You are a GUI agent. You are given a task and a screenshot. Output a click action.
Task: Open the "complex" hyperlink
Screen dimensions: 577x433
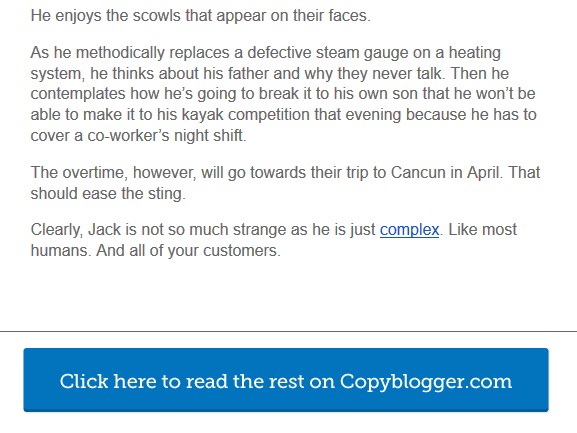[409, 230]
